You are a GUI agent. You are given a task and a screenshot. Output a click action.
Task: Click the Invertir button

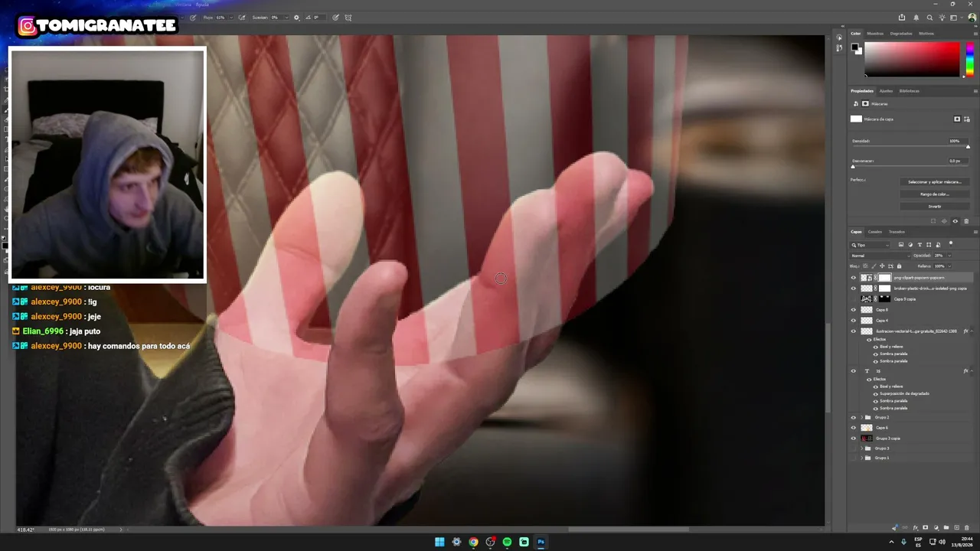pos(934,207)
